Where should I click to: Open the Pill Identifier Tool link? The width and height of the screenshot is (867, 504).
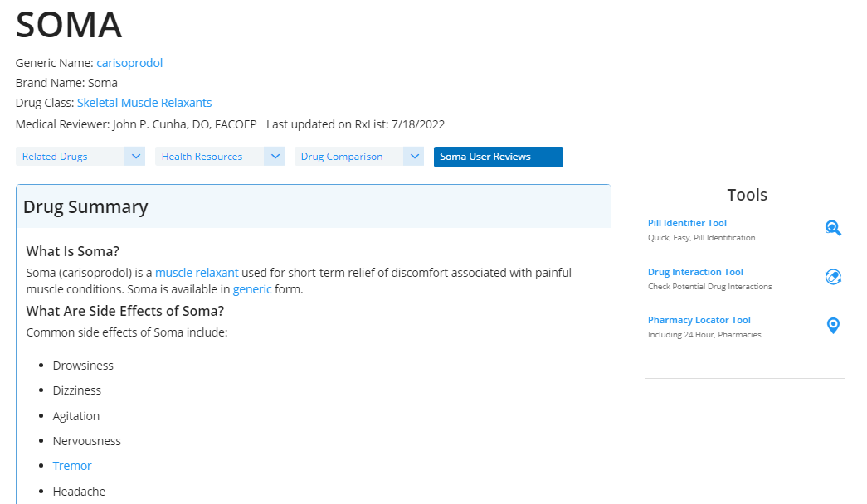click(687, 223)
